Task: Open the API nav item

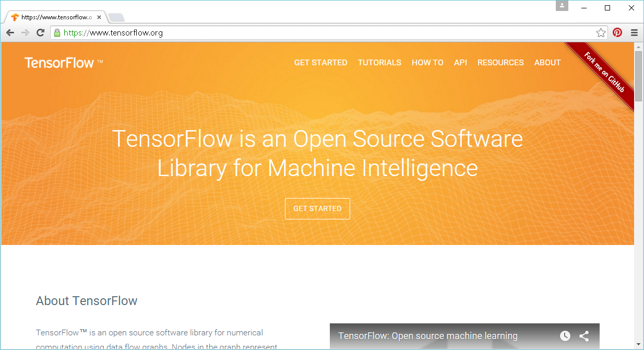Action: [460, 63]
